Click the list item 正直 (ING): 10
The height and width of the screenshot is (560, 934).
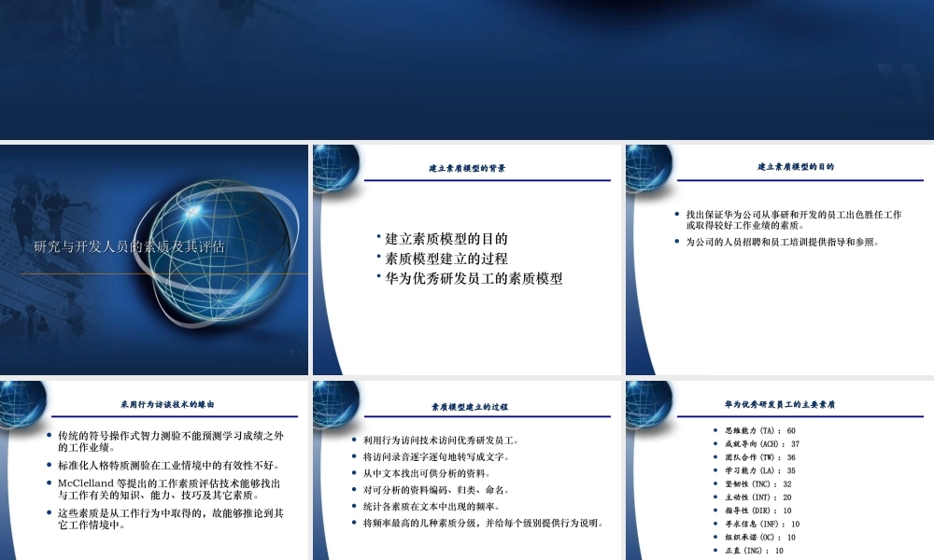(754, 551)
